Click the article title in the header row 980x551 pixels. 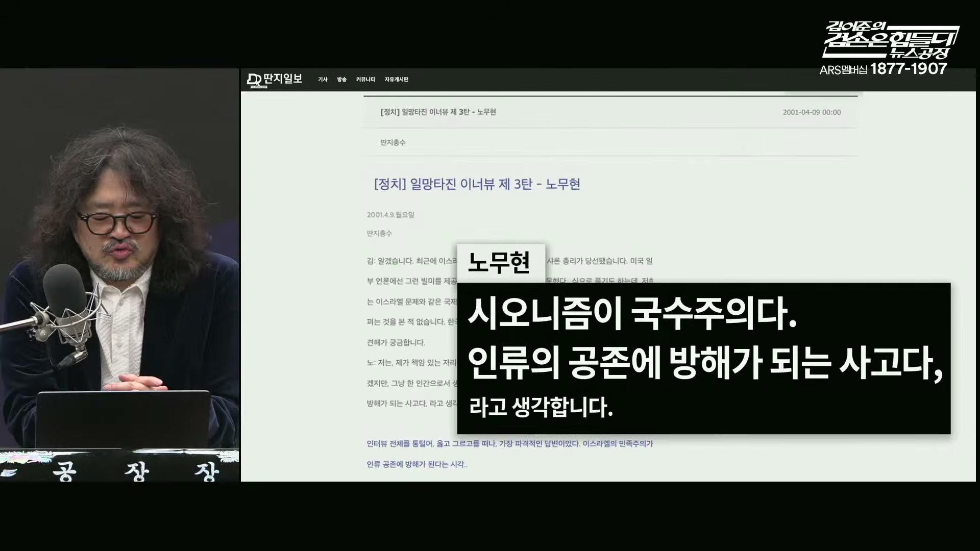pos(438,112)
